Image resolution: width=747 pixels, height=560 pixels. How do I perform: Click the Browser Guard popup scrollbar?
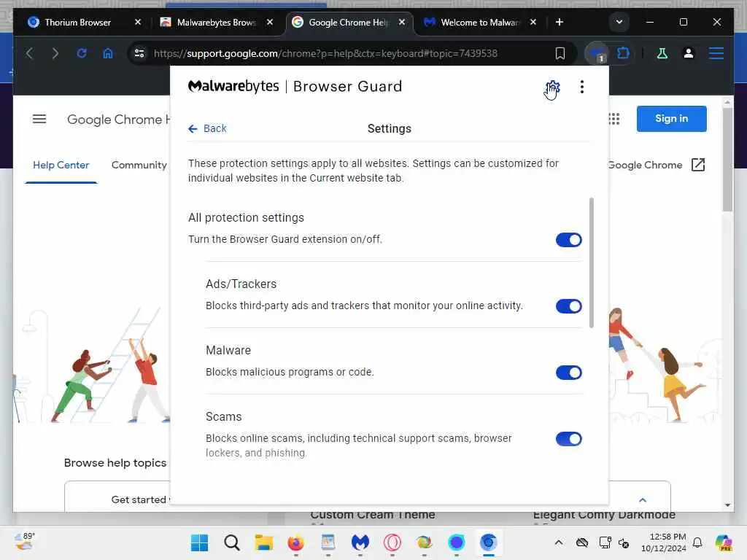[x=591, y=262]
